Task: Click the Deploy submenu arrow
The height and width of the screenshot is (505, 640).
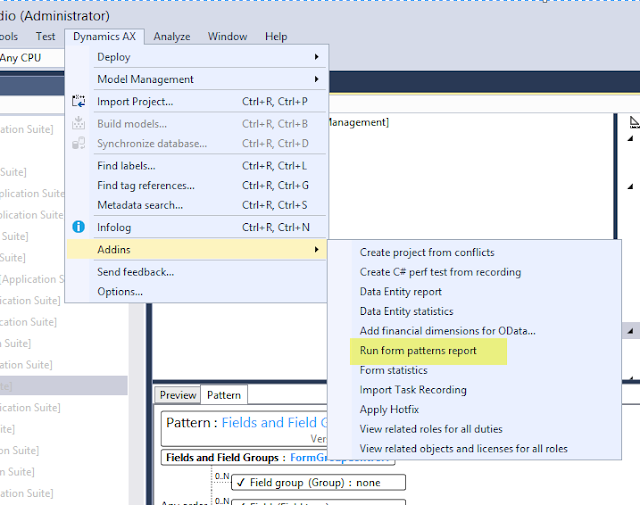Action: pos(316,57)
